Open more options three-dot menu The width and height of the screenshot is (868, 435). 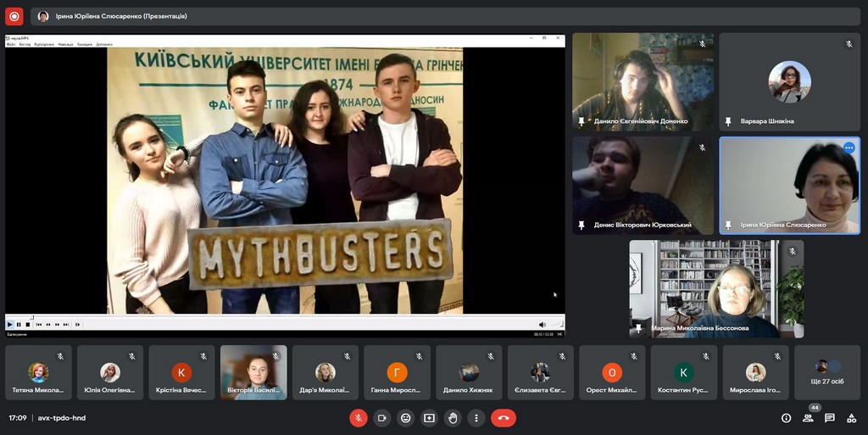pos(476,418)
